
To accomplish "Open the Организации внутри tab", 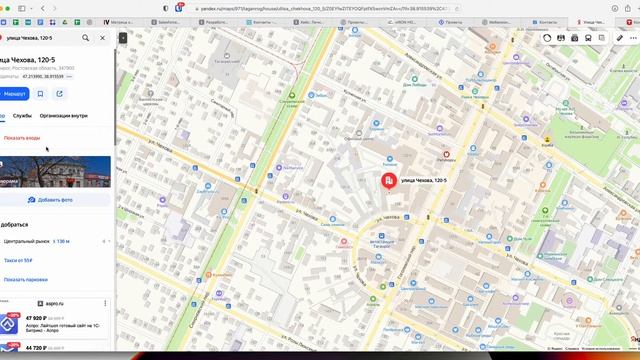I will tap(64, 116).
